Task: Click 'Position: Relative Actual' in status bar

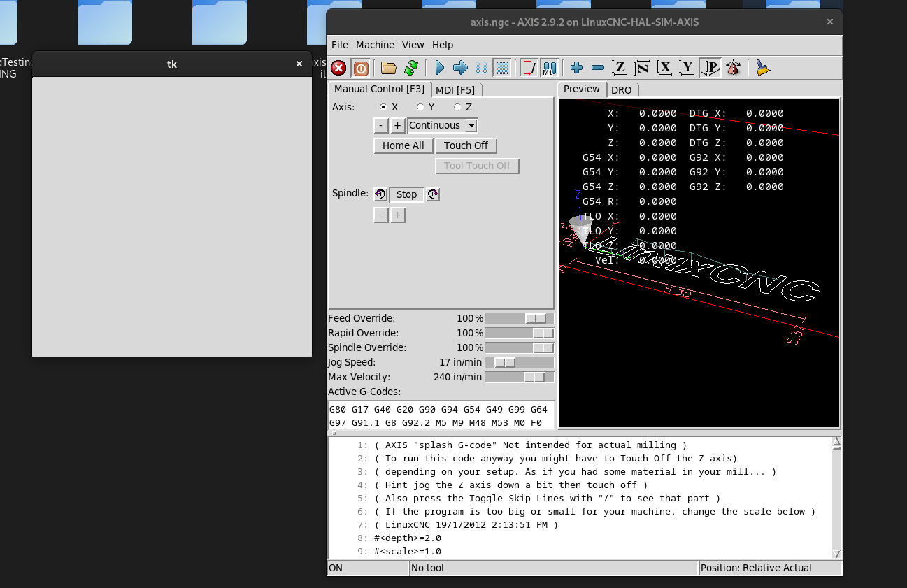Action: pos(770,568)
